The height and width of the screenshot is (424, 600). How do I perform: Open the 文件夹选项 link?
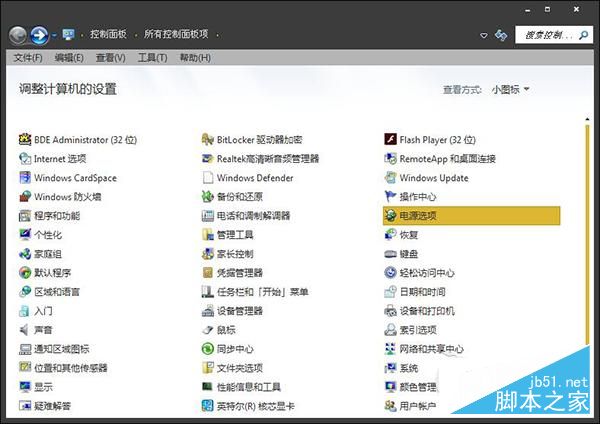pyautogui.click(x=240, y=368)
